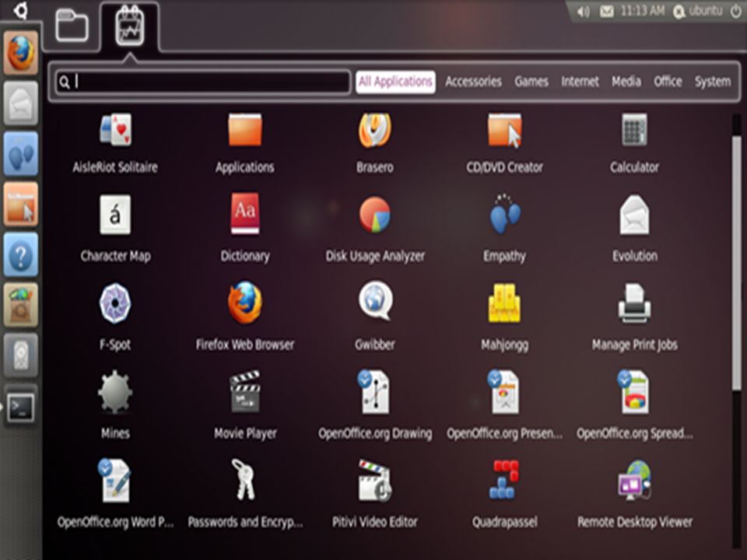
Task: Open the disk drive icon in the launcher
Action: point(20,355)
